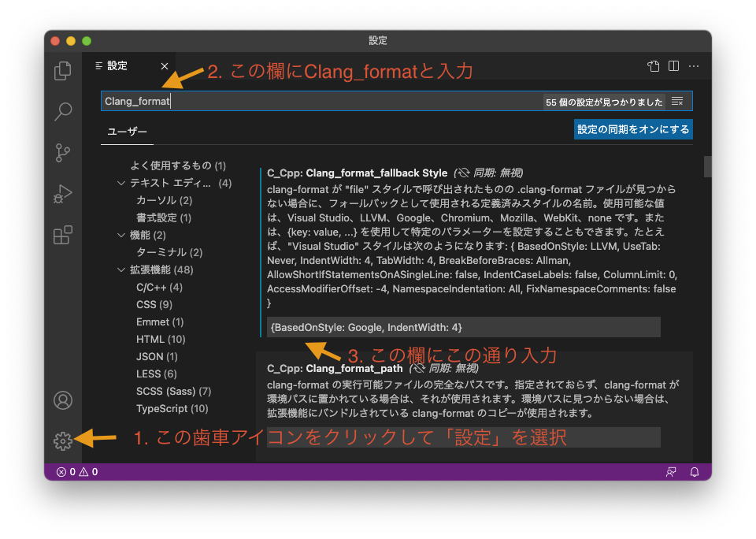
Task: Select LESS (6) in settings tree
Action: 157,374
